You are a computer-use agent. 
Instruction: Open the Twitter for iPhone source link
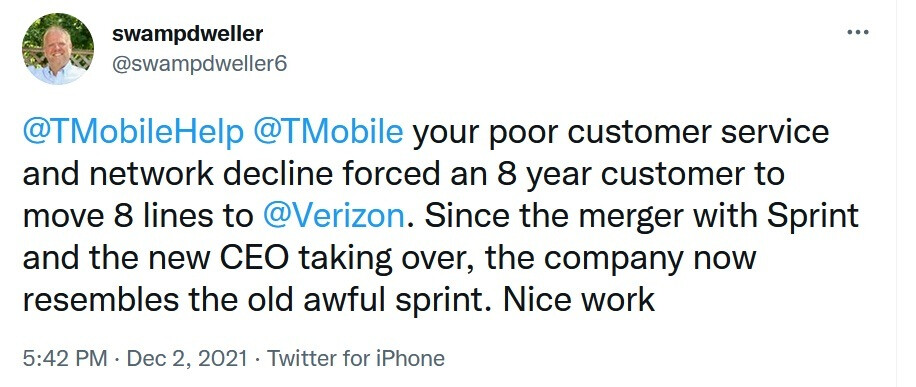(x=355, y=358)
